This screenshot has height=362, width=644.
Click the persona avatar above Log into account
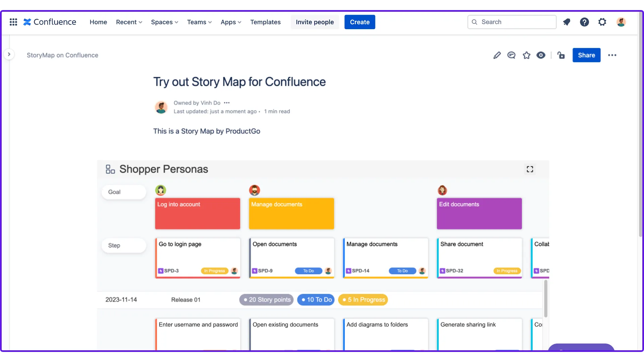(161, 190)
